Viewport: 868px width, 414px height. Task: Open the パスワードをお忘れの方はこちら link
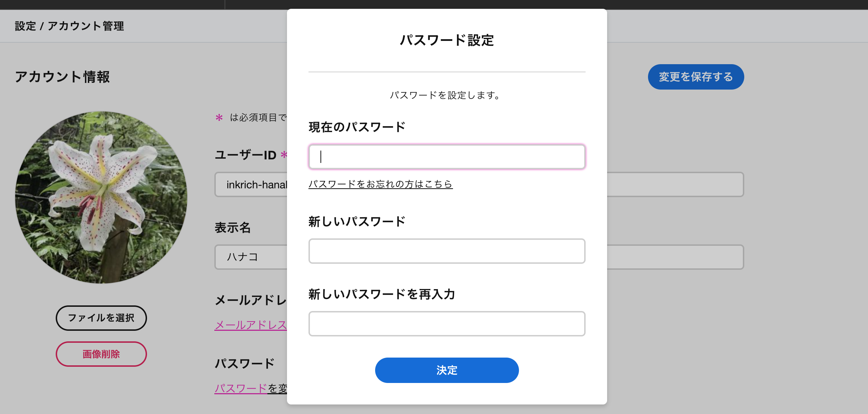380,184
